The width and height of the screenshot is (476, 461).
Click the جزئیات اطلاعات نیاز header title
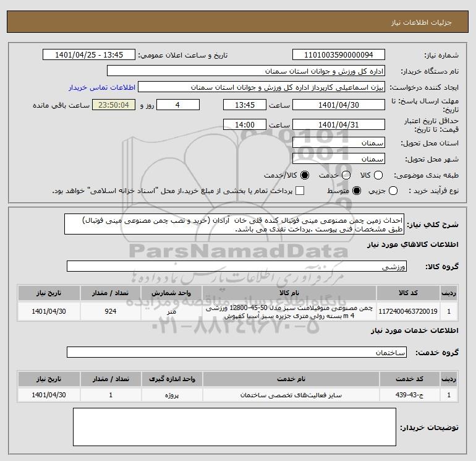(421, 22)
